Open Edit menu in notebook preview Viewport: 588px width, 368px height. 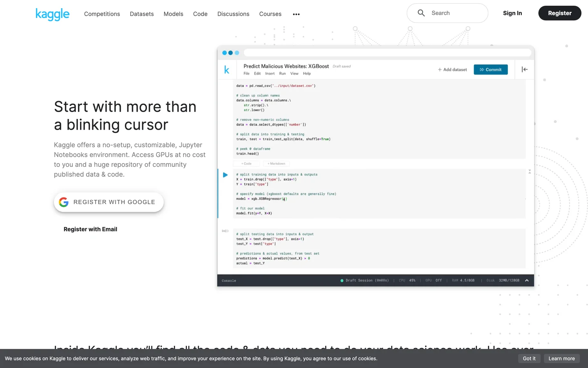click(257, 74)
